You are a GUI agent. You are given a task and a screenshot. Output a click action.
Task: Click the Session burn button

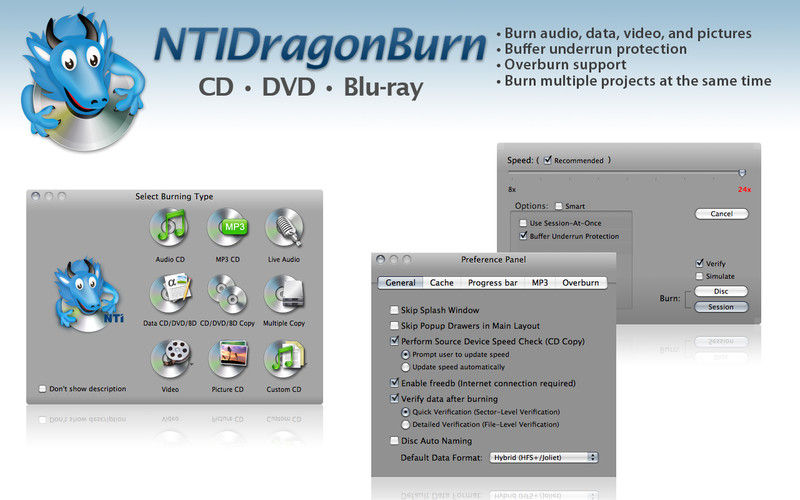coord(721,307)
